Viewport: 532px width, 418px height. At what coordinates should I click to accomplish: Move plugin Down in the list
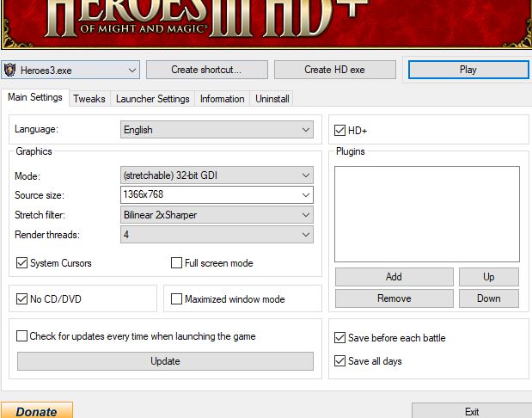[489, 298]
